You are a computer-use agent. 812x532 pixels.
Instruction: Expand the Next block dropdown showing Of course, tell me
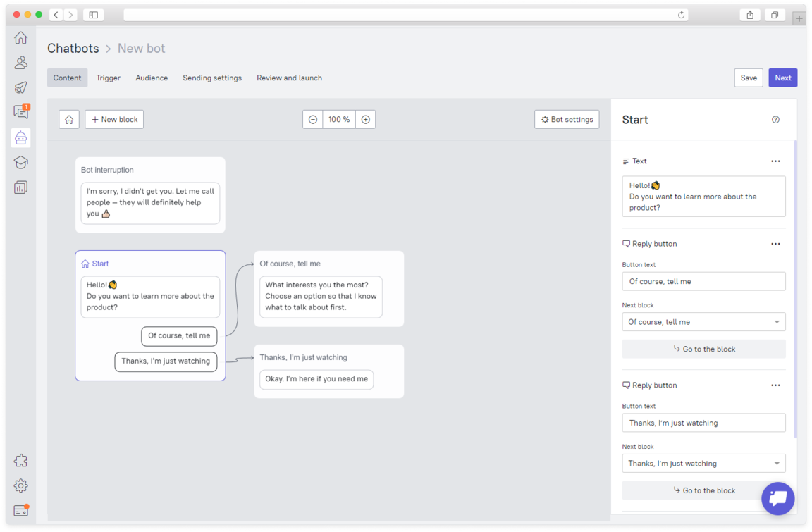point(703,322)
